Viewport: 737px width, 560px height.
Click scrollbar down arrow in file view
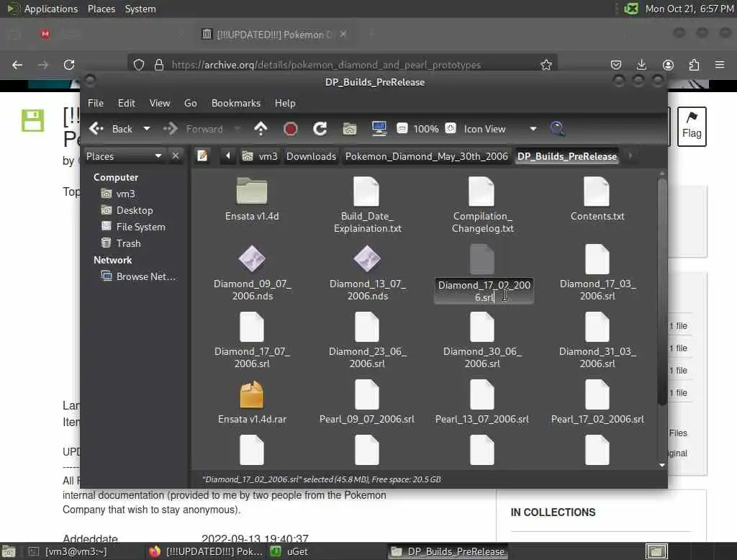(x=662, y=465)
